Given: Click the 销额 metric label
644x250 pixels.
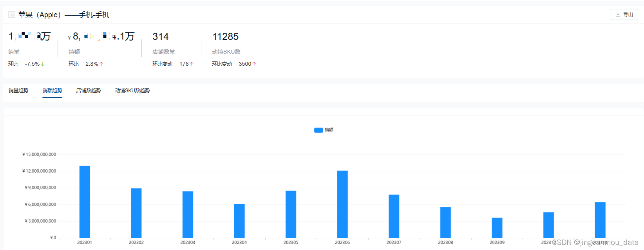Looking at the screenshot, I should click(74, 52).
